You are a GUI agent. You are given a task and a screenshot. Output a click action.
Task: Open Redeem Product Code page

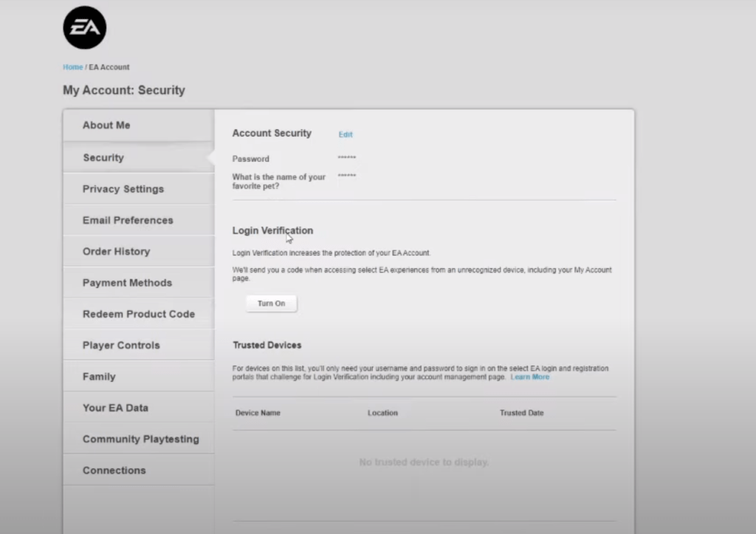[138, 314]
